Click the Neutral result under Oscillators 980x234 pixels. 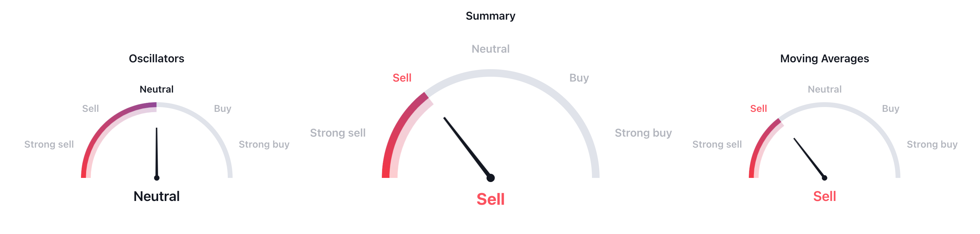point(156,196)
